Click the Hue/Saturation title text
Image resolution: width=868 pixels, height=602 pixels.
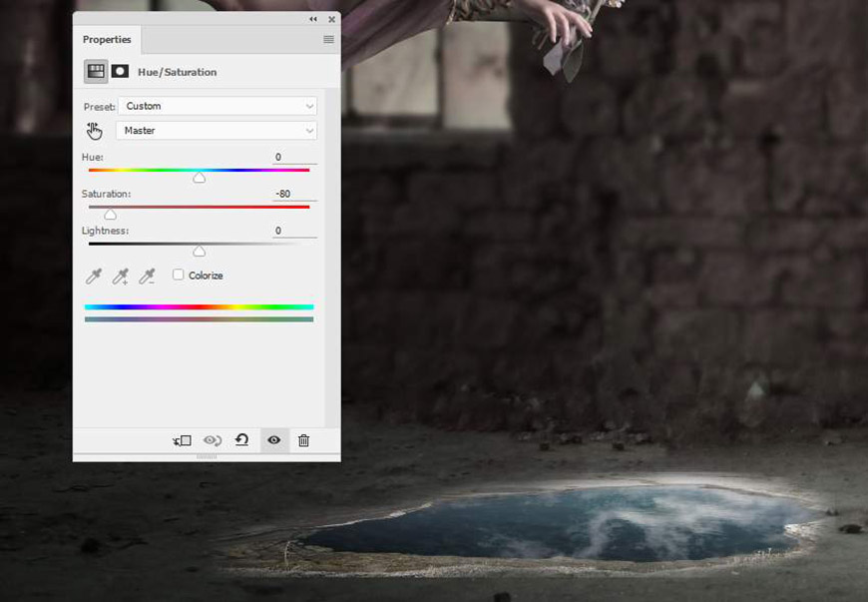[x=178, y=72]
